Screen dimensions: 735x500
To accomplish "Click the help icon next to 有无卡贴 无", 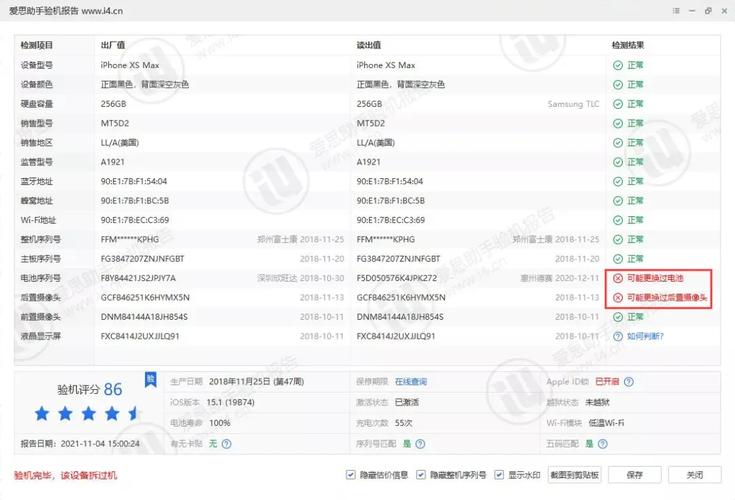I will (226, 444).
